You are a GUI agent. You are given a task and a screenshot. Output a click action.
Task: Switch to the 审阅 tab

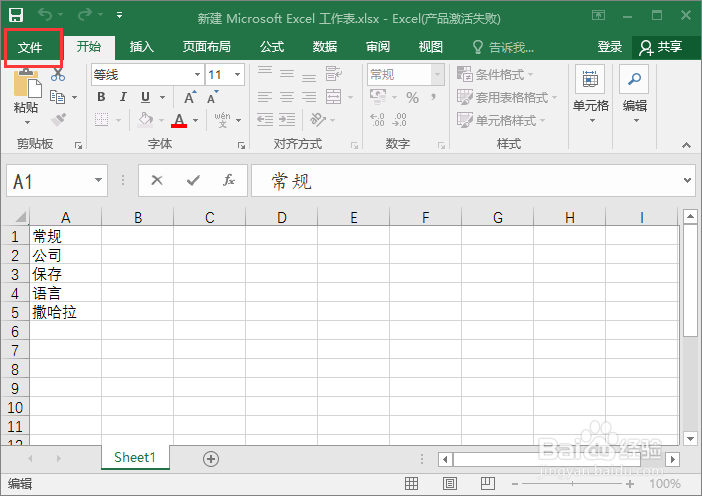pos(378,47)
